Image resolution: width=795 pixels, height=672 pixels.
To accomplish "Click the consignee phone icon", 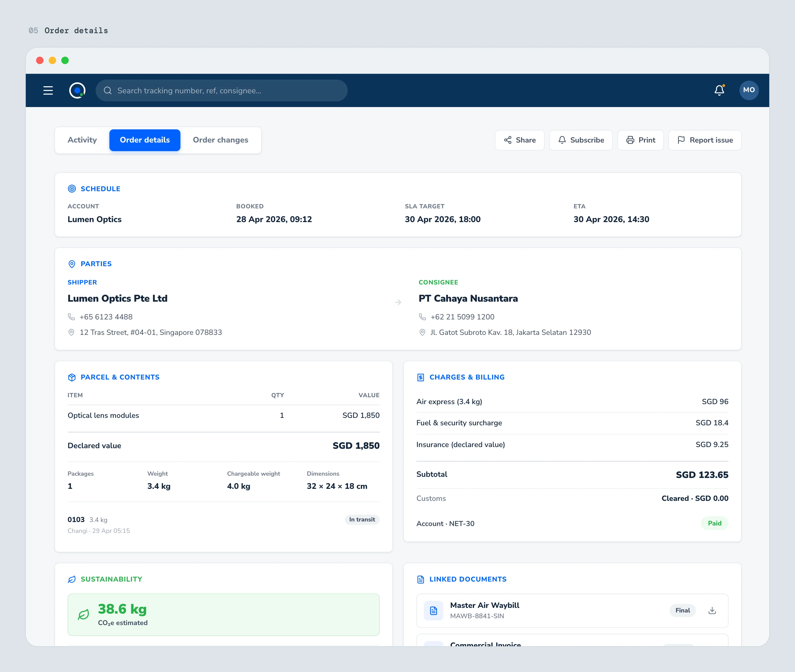I will (422, 317).
